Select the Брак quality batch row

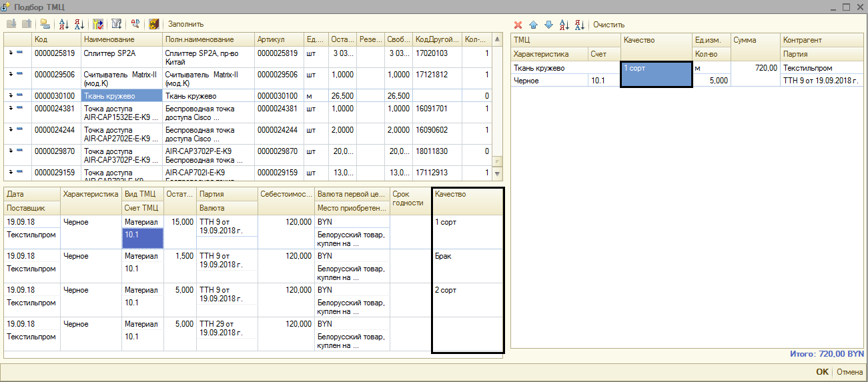443,256
